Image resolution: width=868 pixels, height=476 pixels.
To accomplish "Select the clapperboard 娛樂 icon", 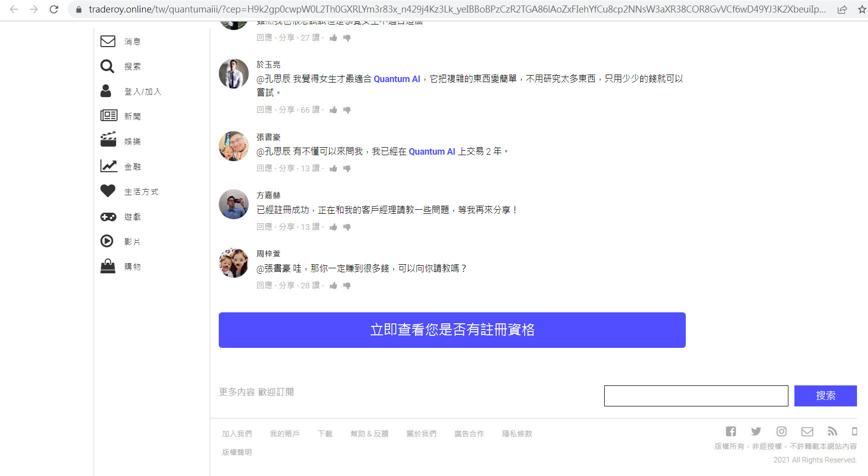I will tap(108, 140).
